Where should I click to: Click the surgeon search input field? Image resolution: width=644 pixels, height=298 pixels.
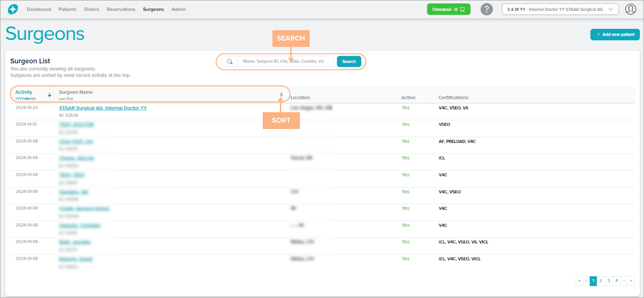click(x=285, y=61)
